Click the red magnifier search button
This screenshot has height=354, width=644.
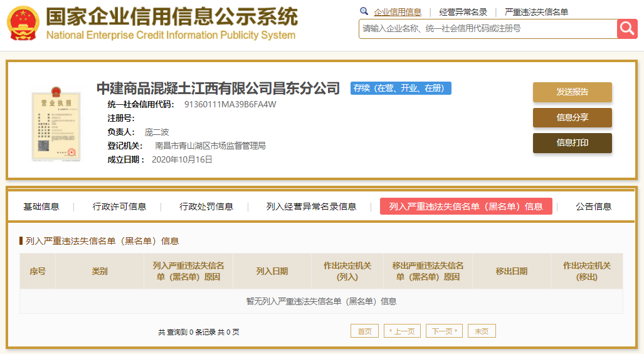point(627,29)
